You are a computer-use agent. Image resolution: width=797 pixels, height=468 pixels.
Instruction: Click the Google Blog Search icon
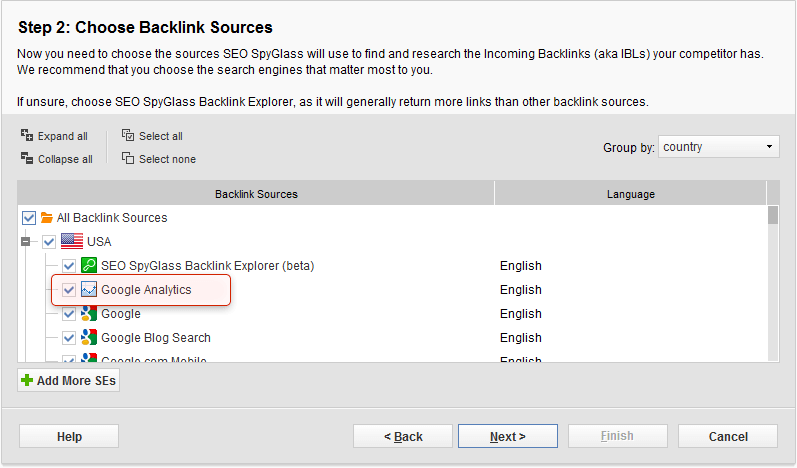click(89, 337)
